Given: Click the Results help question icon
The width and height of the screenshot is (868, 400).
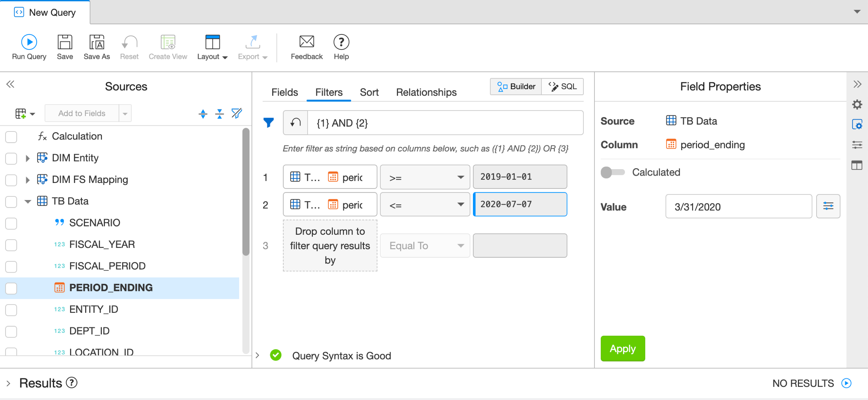Looking at the screenshot, I should coord(71,383).
